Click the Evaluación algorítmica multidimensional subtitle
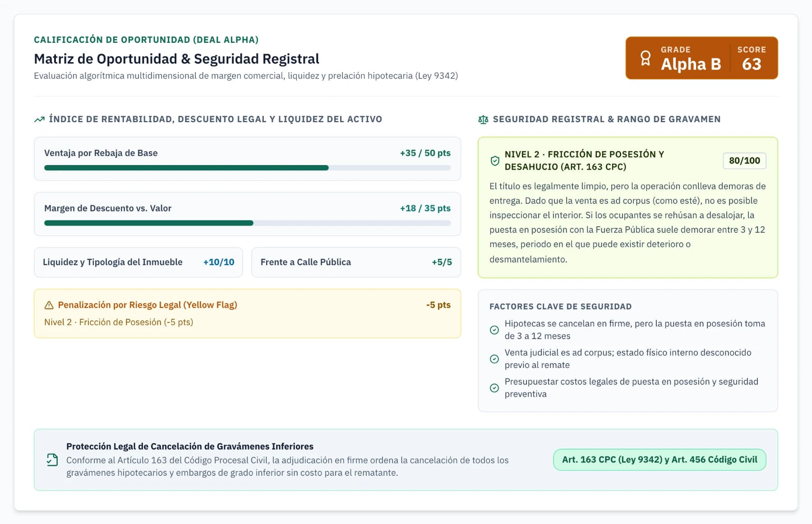The image size is (812, 524). click(246, 76)
